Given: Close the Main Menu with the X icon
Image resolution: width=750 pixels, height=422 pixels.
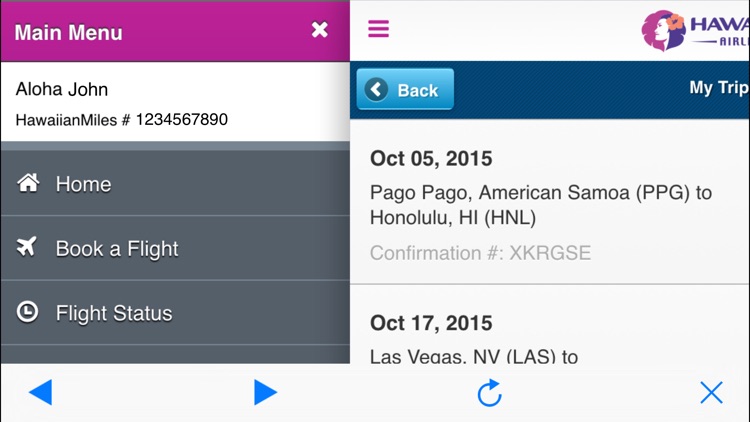Looking at the screenshot, I should coord(320,30).
